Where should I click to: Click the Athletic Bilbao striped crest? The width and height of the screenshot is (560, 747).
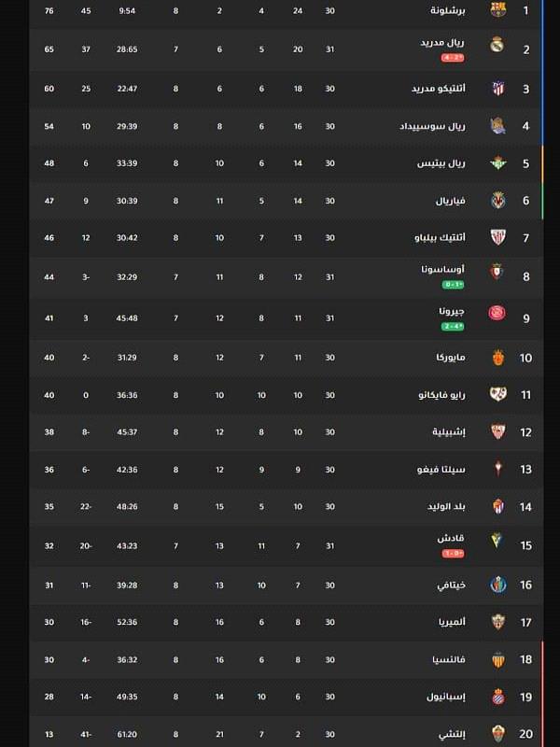click(498, 237)
